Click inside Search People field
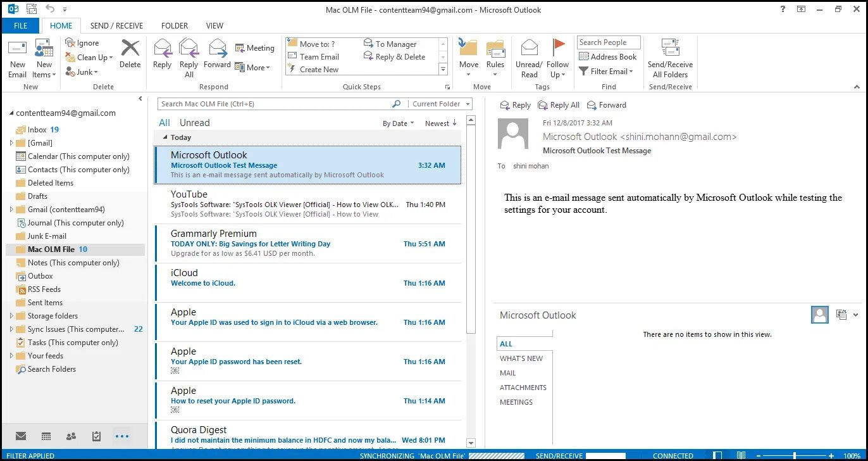 coord(609,42)
